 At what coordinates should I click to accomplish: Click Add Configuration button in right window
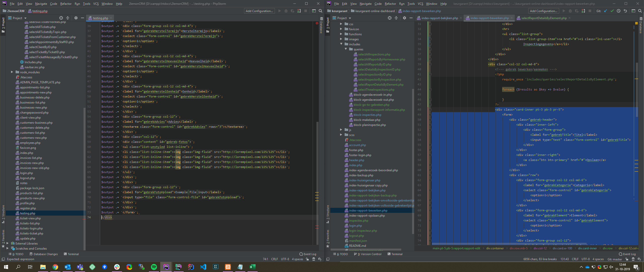(x=543, y=11)
